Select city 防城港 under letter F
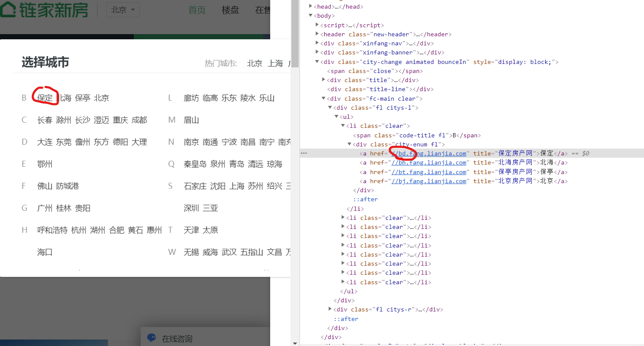Viewport: 644px width, 346px height. pos(68,186)
